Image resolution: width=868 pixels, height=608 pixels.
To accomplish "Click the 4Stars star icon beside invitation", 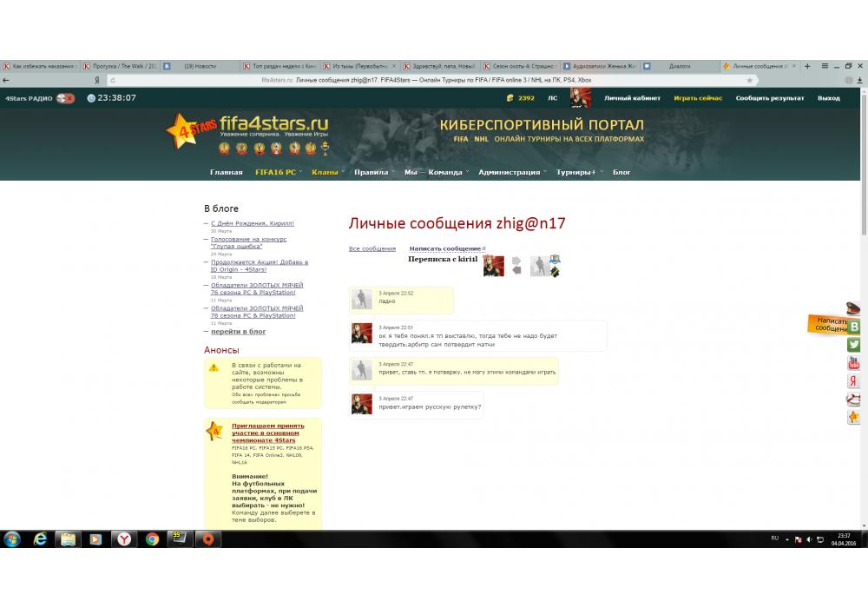I will point(214,430).
